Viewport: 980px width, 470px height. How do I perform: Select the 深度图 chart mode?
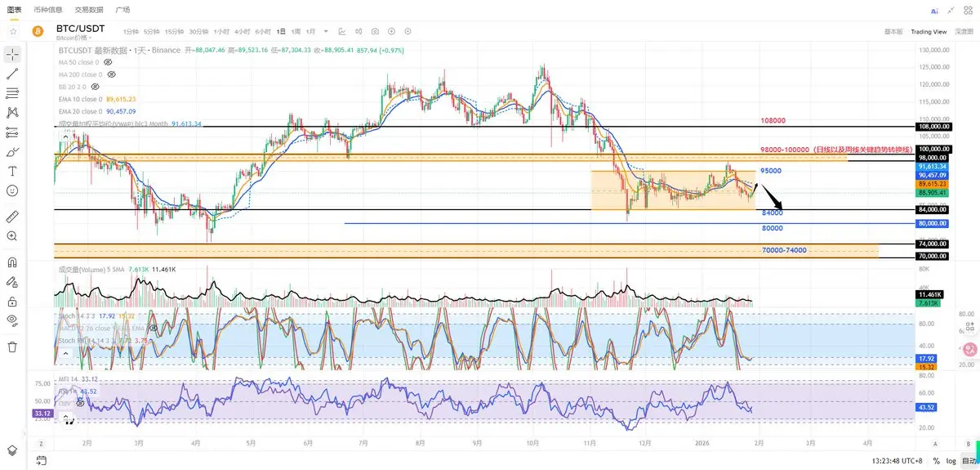(x=964, y=31)
